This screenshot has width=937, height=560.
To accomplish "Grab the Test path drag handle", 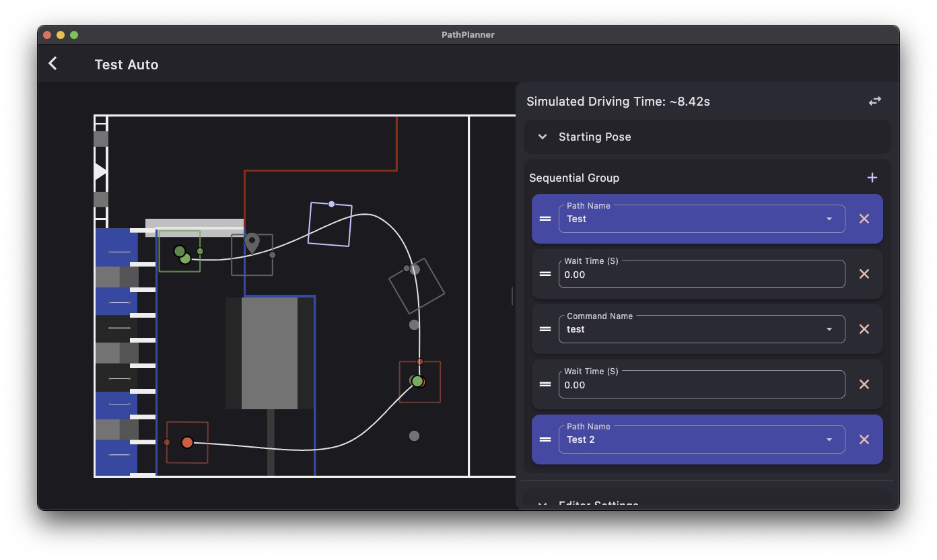I will tap(545, 219).
